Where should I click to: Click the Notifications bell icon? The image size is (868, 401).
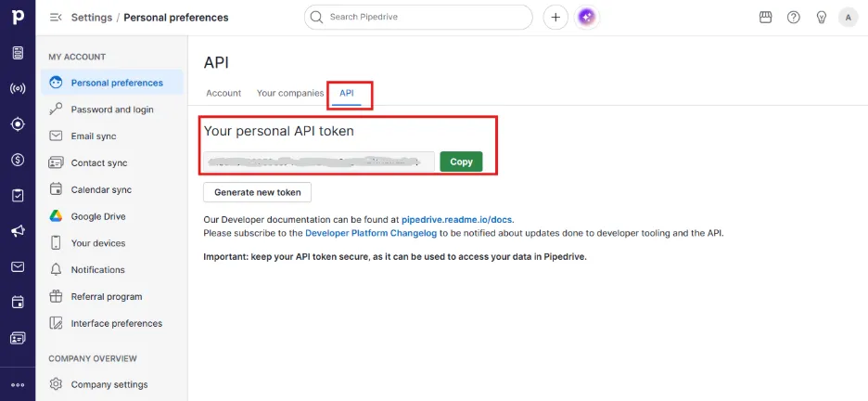coord(56,270)
